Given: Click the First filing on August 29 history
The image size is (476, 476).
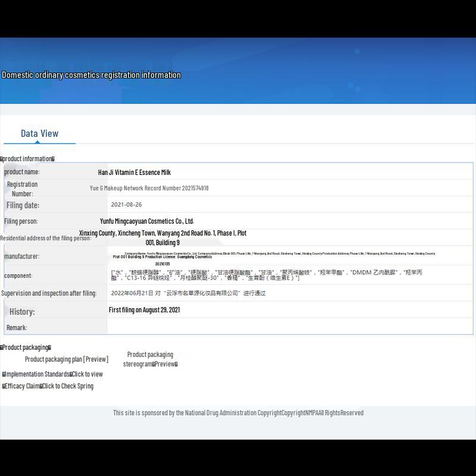Looking at the screenshot, I should 144,310.
